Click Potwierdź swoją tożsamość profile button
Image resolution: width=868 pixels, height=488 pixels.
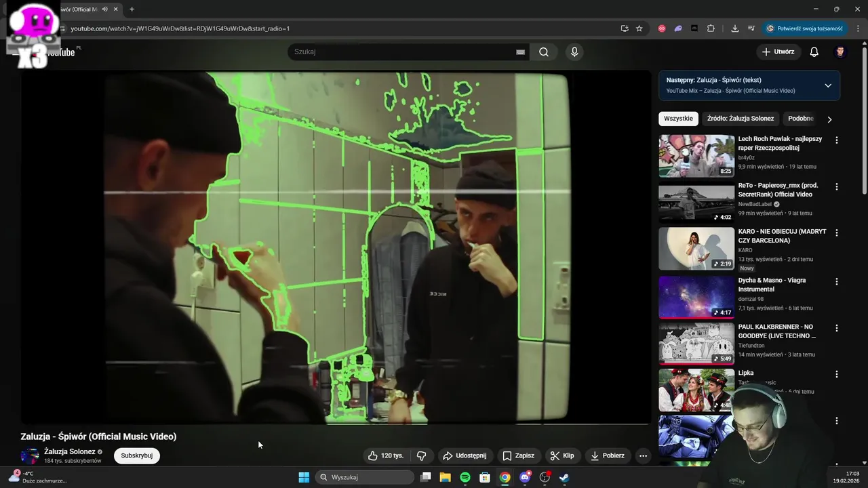coord(805,28)
